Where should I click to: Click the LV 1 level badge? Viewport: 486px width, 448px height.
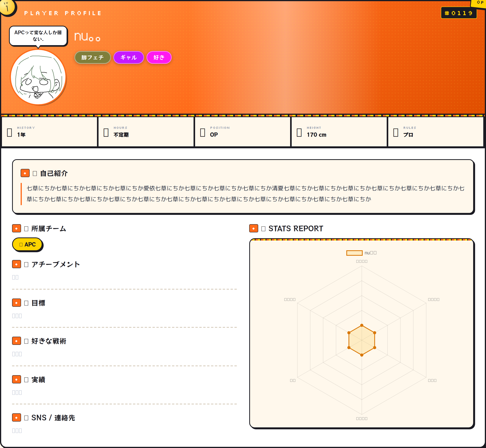(7, 7)
